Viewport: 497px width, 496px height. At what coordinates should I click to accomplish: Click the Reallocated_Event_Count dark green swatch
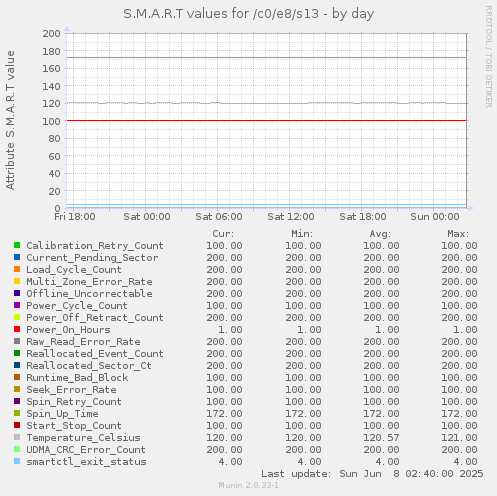click(x=17, y=353)
